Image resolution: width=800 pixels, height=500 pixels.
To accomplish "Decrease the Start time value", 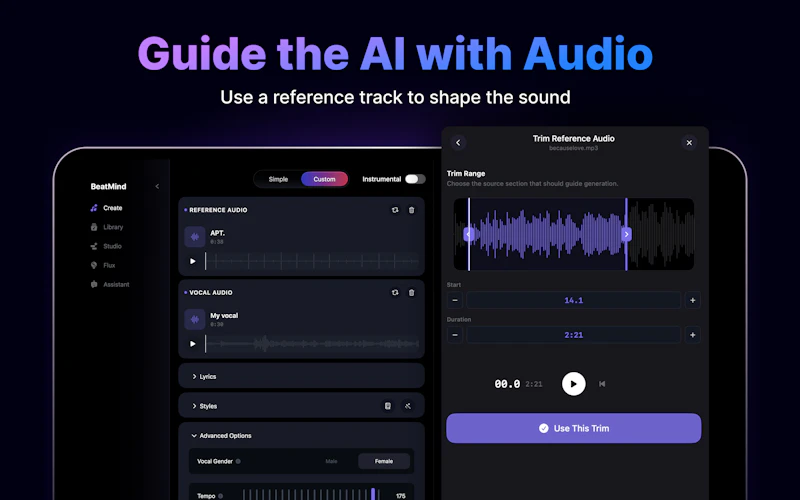I will (x=455, y=301).
